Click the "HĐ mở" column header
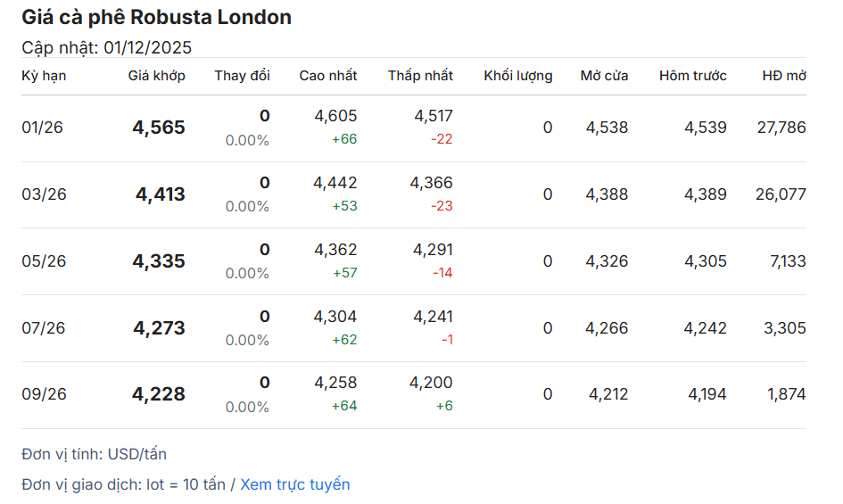Screen dimensions: 843x504 pyautogui.click(x=784, y=76)
